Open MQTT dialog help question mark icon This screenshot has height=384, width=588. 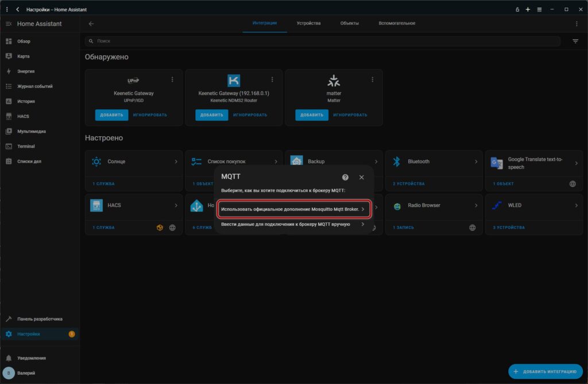click(345, 178)
